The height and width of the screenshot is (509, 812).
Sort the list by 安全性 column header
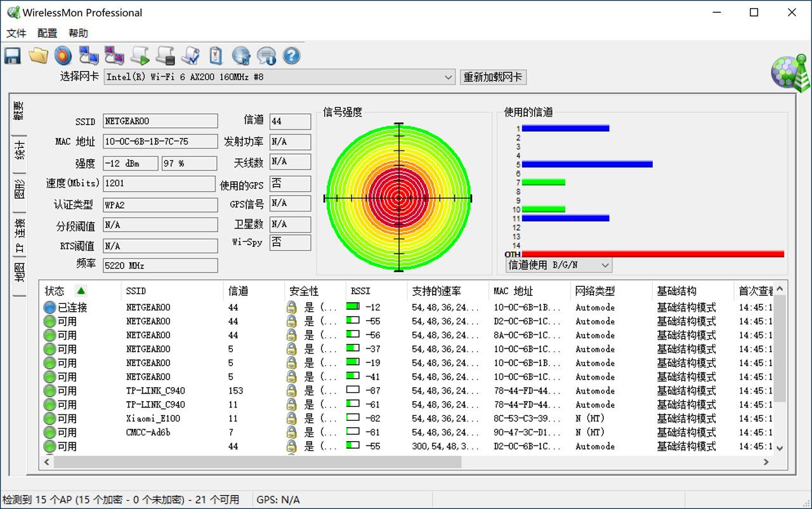coord(315,291)
